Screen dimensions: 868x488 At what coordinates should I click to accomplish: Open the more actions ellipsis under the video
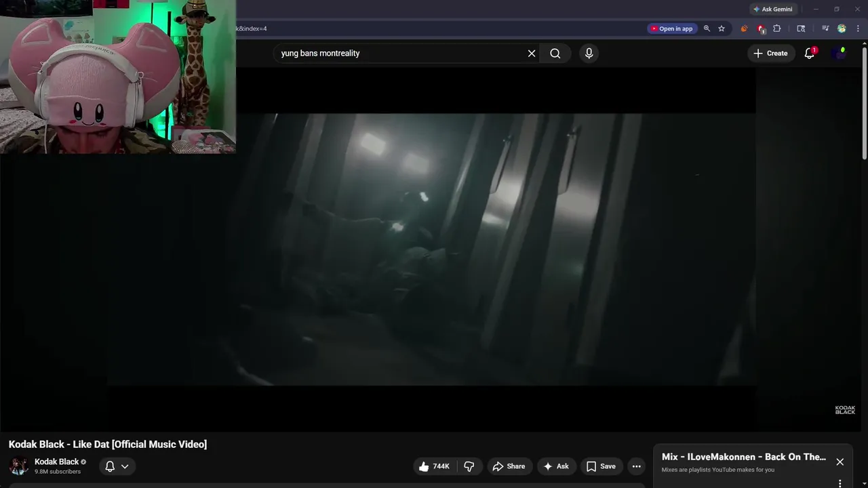pos(636,466)
